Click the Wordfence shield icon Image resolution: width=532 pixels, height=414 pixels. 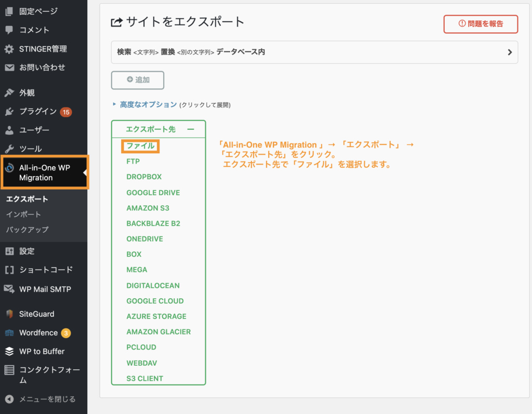pyautogui.click(x=9, y=333)
